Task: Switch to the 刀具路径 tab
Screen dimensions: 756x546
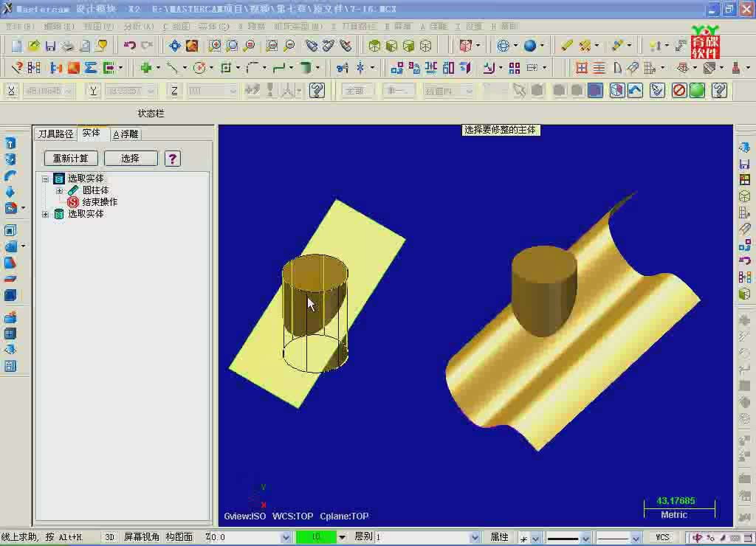Action: click(x=56, y=134)
